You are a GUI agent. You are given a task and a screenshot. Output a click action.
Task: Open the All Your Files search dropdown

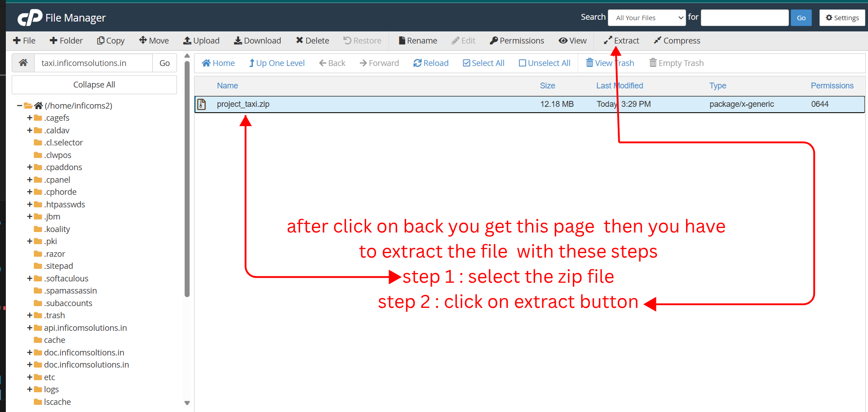point(647,18)
